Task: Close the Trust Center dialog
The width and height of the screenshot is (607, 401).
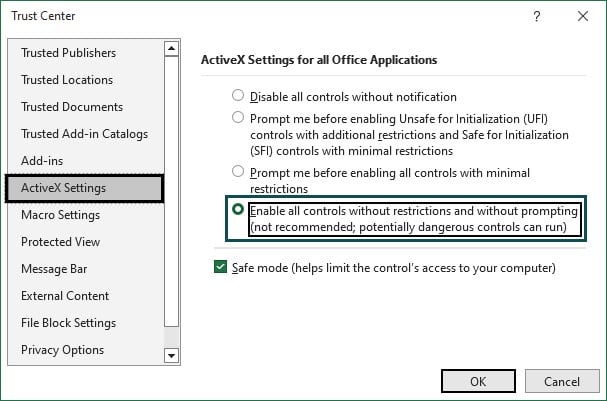Action: point(583,16)
